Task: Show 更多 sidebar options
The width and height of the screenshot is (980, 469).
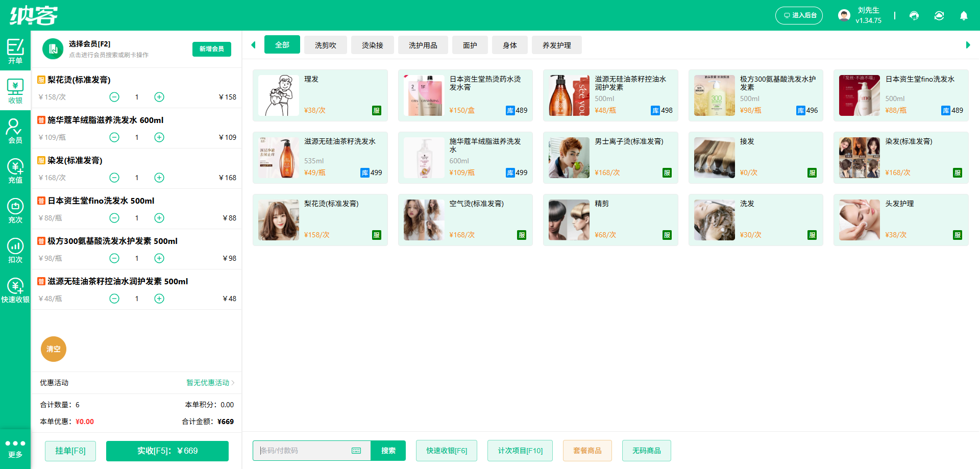Action: [x=15, y=449]
